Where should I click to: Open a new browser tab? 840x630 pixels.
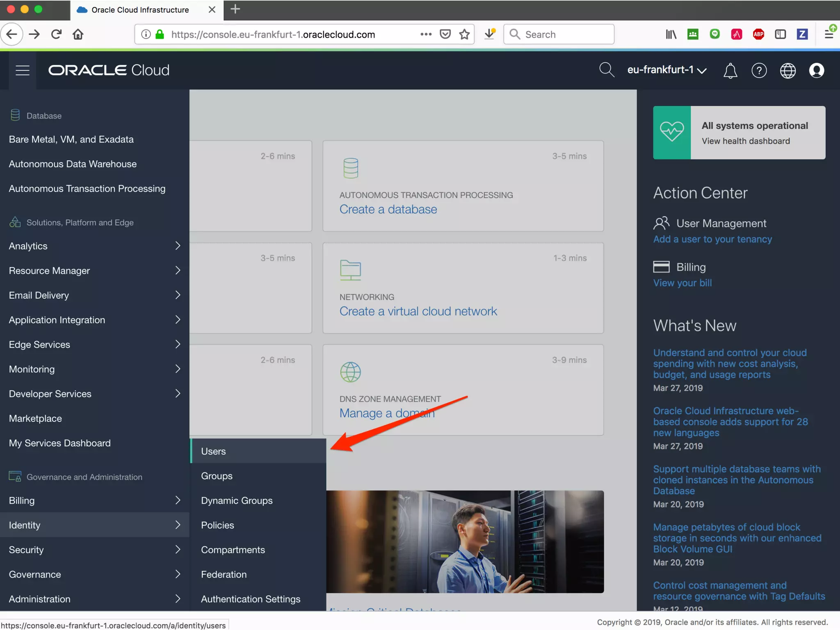click(x=235, y=9)
